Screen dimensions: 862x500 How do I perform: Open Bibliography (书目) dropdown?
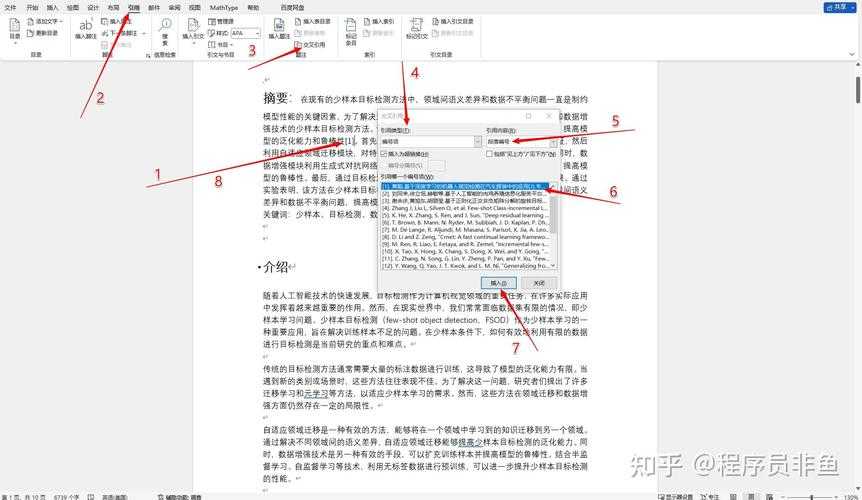[x=221, y=45]
